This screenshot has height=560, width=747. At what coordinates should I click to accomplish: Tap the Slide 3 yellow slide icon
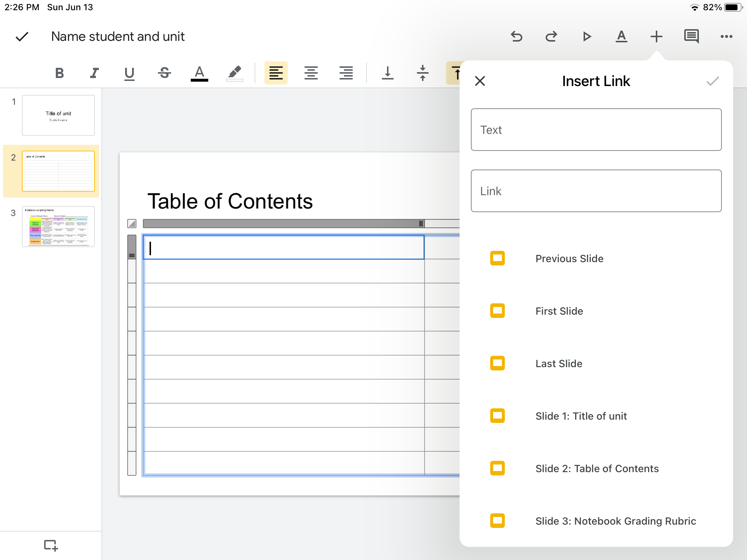498,521
